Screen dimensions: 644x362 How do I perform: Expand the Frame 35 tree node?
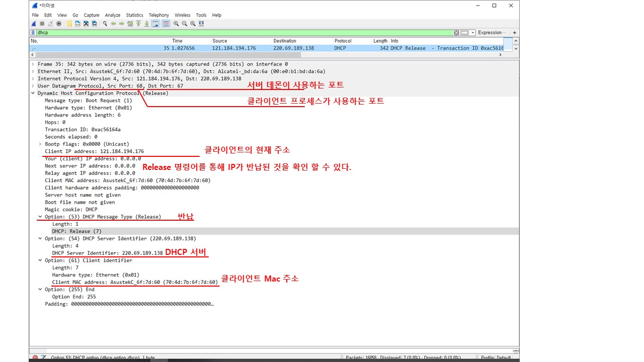point(33,64)
